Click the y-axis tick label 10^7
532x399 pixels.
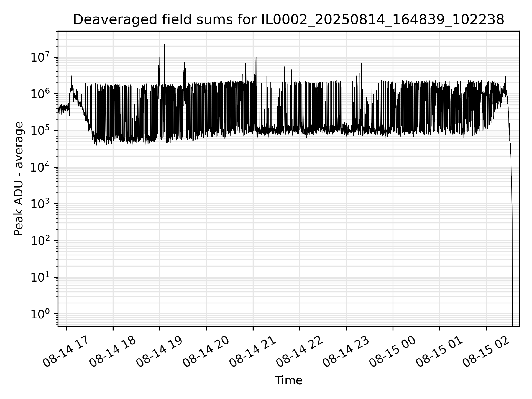(x=40, y=57)
